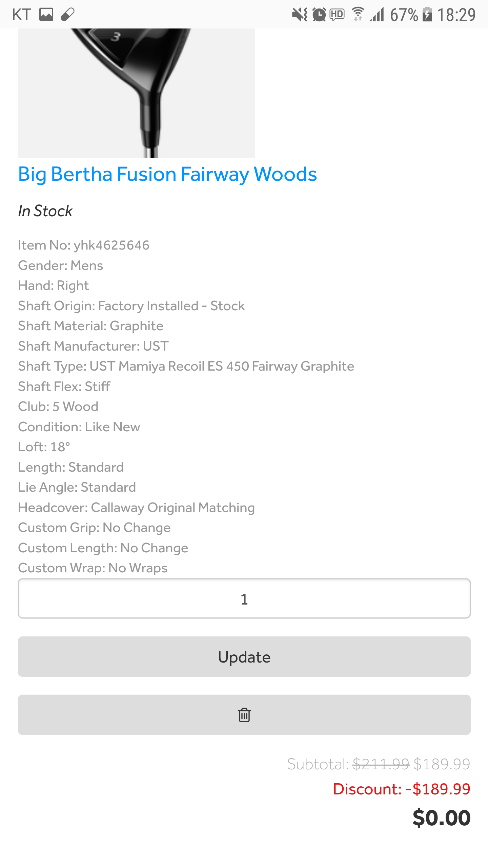Tap the In Stock label

45,211
